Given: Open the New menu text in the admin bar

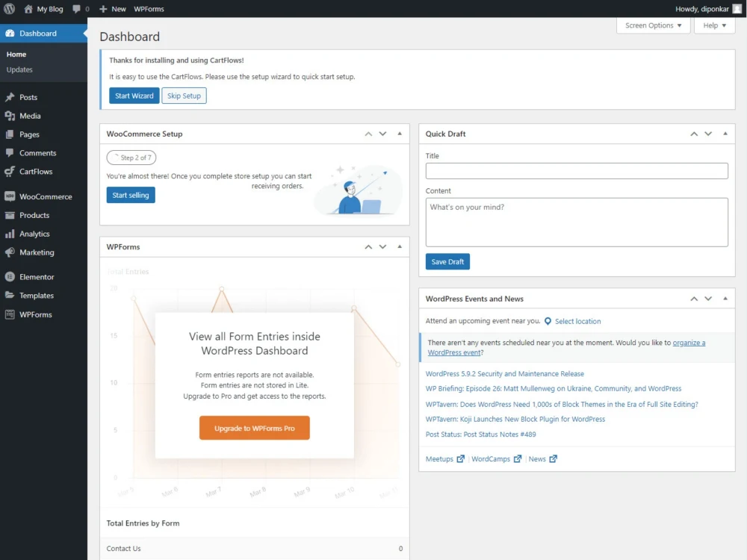Looking at the screenshot, I should point(119,8).
